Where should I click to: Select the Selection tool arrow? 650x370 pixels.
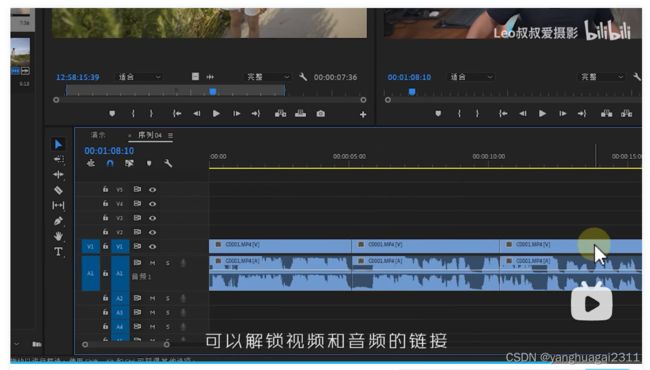(58, 144)
